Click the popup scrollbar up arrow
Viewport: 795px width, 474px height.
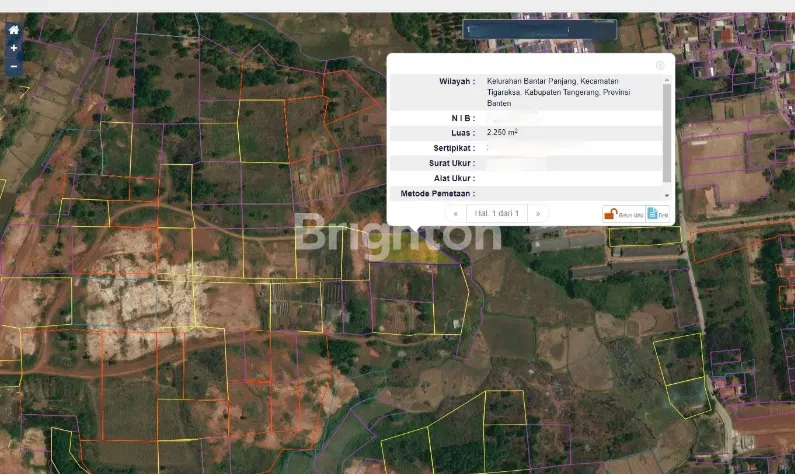pyautogui.click(x=667, y=78)
